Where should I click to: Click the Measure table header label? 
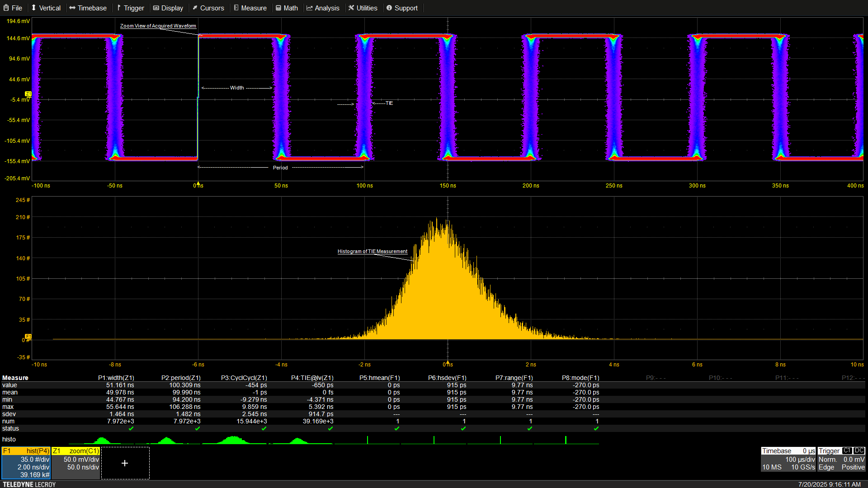tap(15, 378)
